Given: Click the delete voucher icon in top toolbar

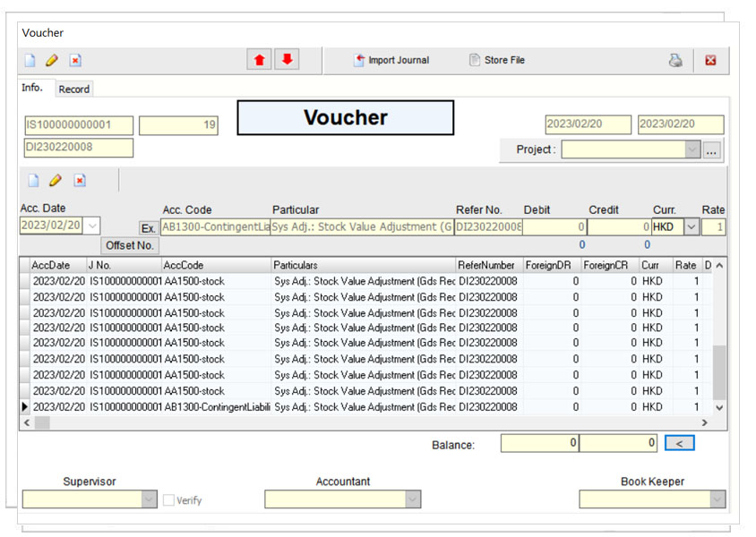Looking at the screenshot, I should (x=75, y=60).
